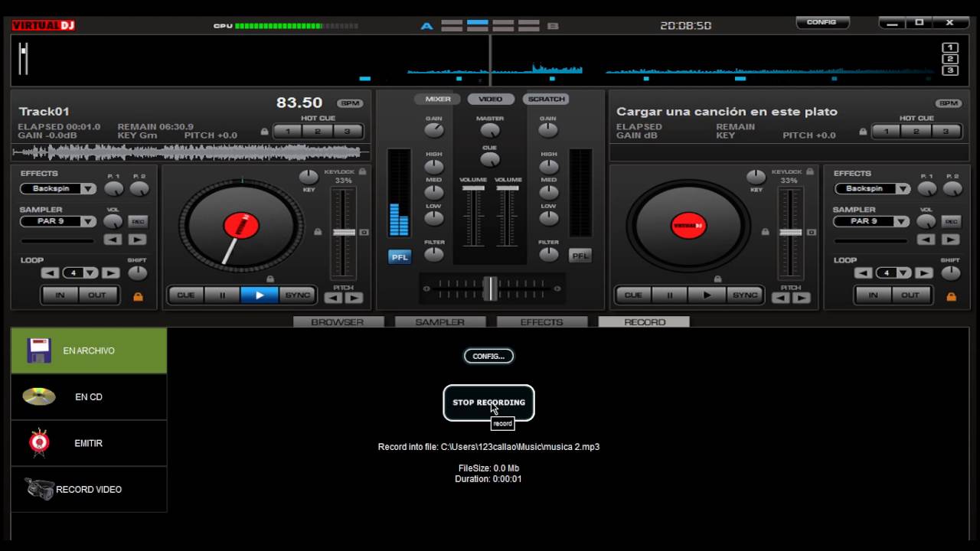
Task: Click the left deck pitch slider
Action: (x=344, y=232)
